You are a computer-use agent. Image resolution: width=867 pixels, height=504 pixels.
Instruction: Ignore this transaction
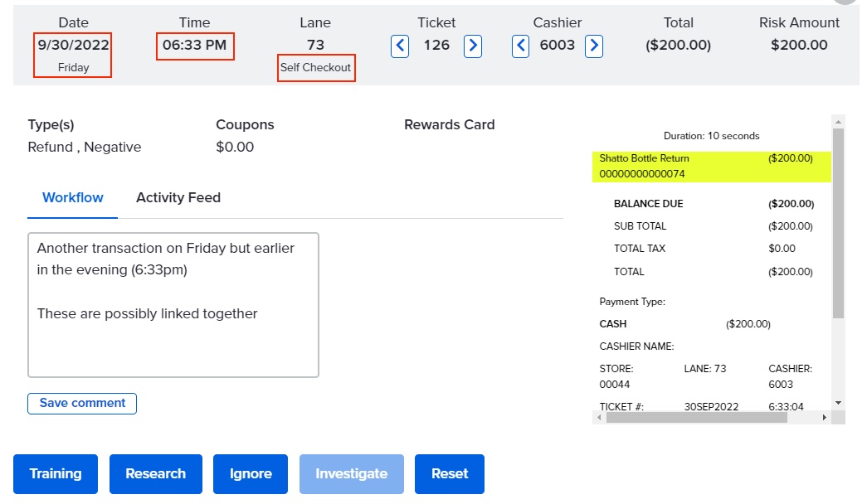[251, 474]
